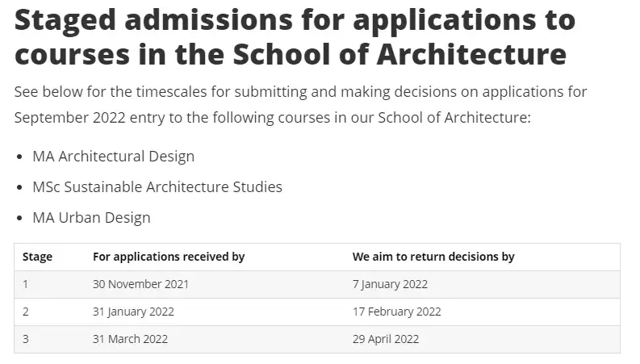Select the stage 3 number cell
Image resolution: width=640 pixels, height=364 pixels.
click(26, 339)
